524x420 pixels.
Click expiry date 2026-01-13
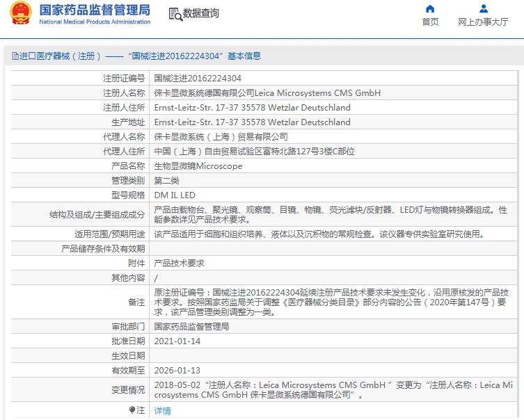click(177, 371)
